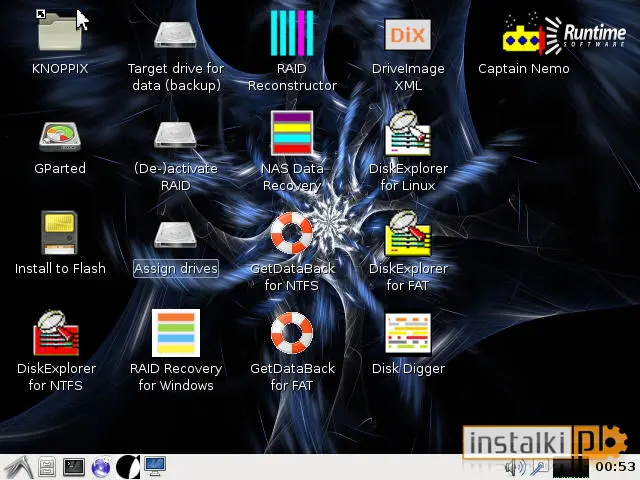Viewport: 640px width, 480px height.
Task: Launch terminal from the taskbar
Action: point(74,467)
